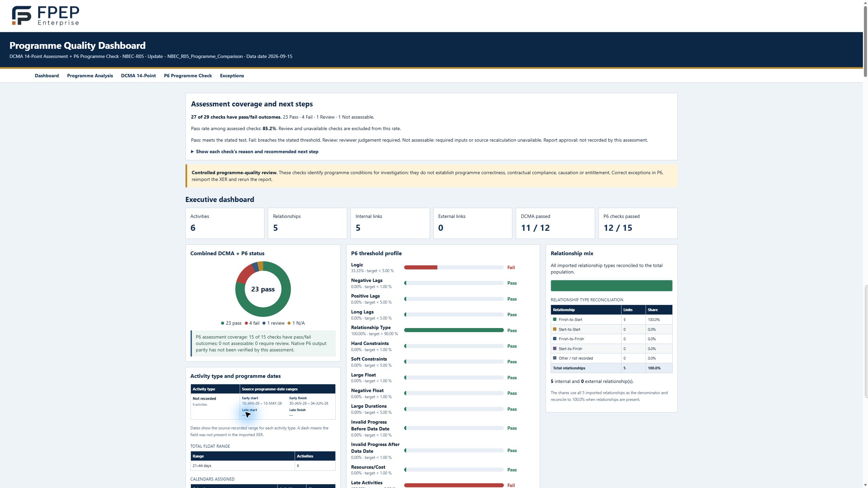Click the gold '1 N/A' legend dot
Screen dimensions: 868x488
click(x=289, y=323)
